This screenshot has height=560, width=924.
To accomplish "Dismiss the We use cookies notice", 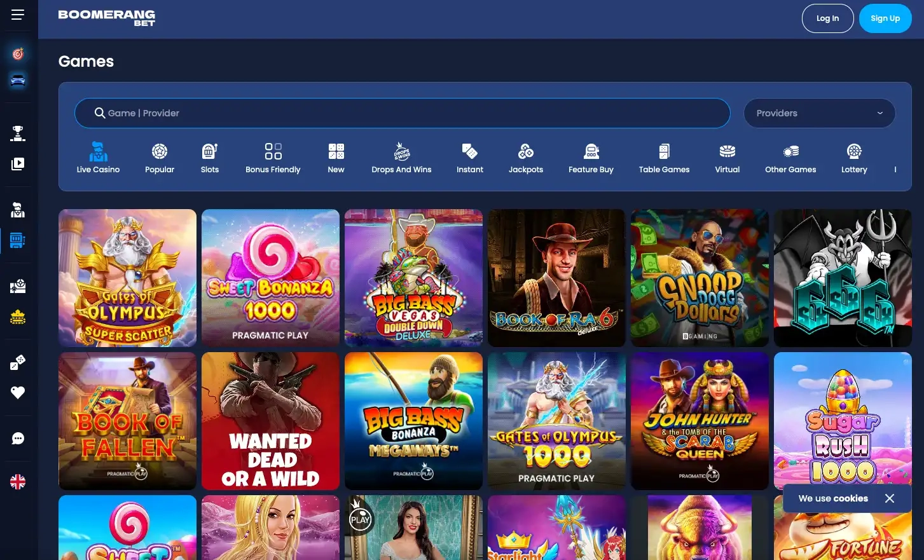I will pos(890,498).
